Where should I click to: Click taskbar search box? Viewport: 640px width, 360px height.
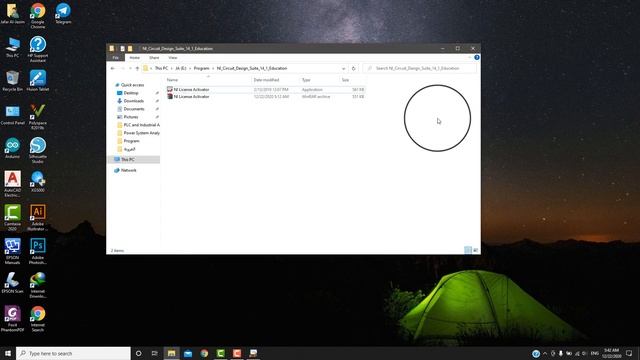pos(73,353)
